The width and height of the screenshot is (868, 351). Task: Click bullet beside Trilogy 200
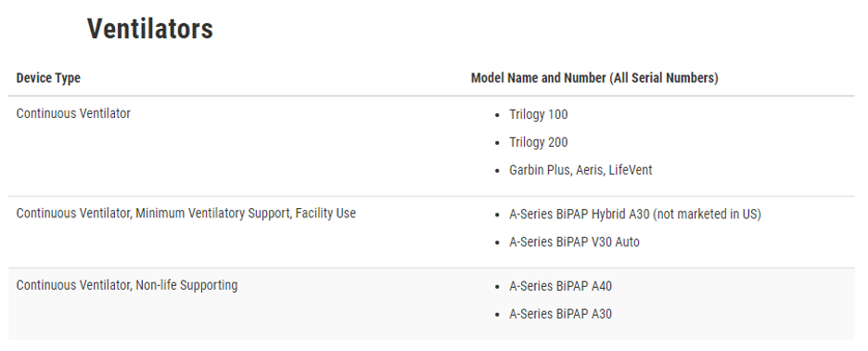[x=498, y=143]
